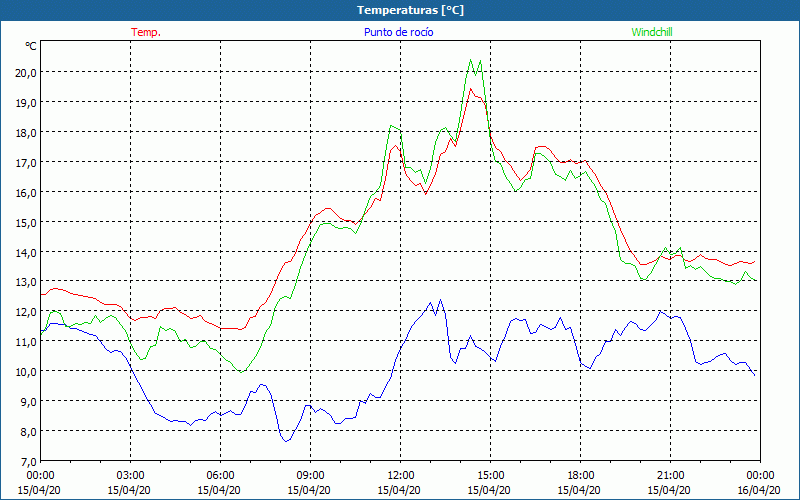The width and height of the screenshot is (800, 500).
Task: Click the 16/04/20 date label
Action: click(760, 490)
